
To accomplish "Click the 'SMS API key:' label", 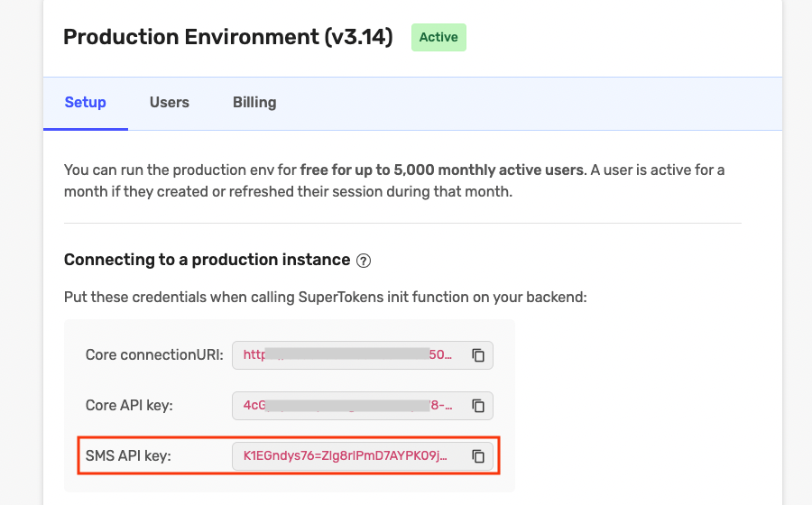I will point(128,456).
